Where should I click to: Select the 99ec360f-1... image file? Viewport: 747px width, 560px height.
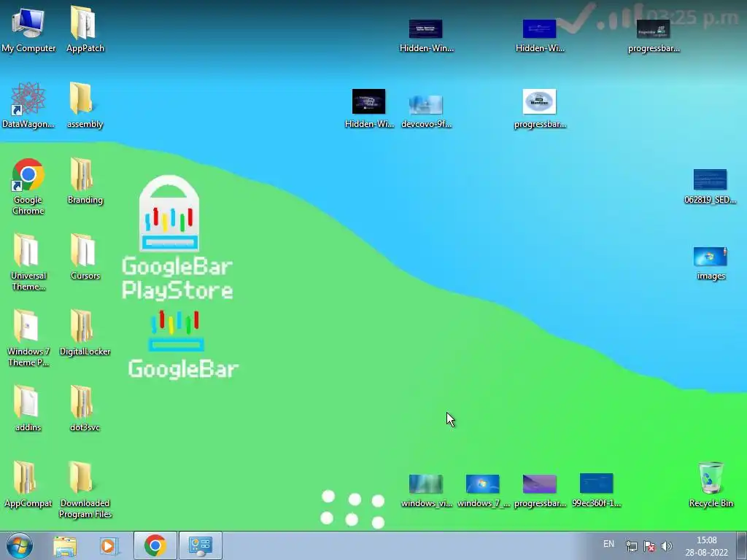tap(597, 491)
